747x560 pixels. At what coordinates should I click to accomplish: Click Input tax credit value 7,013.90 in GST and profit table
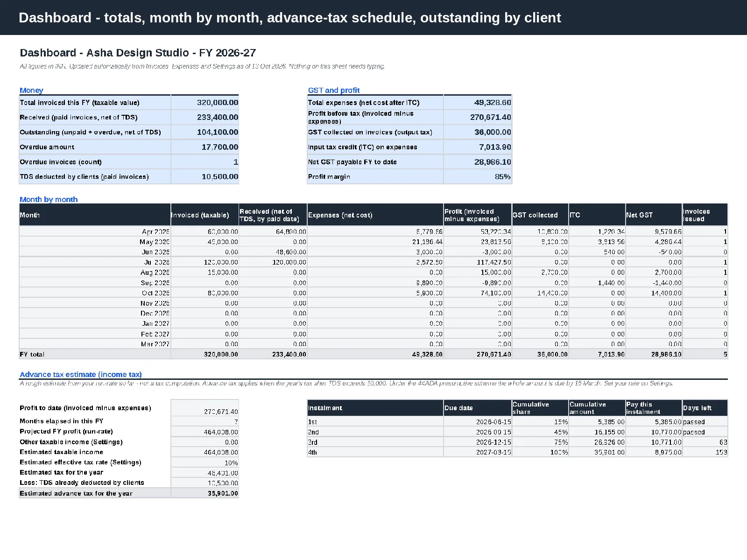click(x=478, y=147)
